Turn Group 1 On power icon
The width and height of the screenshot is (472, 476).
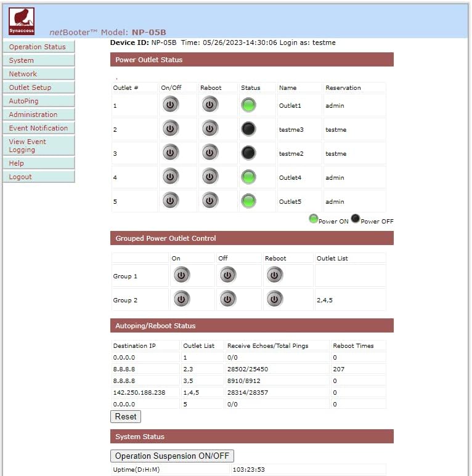click(182, 275)
